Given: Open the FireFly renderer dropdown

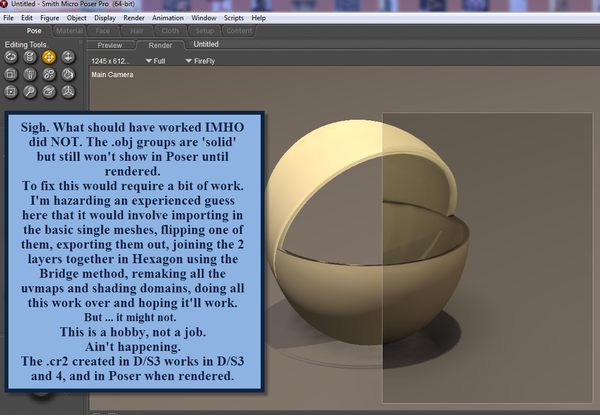Looking at the screenshot, I should click(200, 61).
